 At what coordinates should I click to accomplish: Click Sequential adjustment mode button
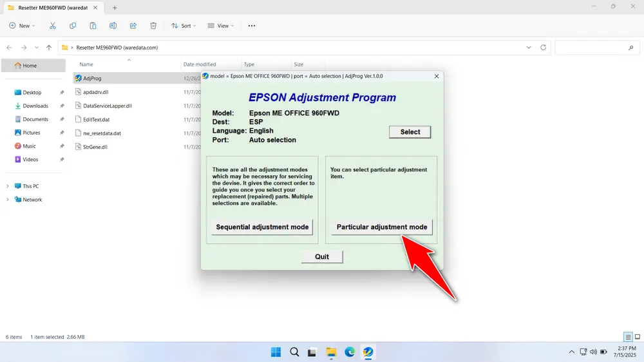[262, 227]
